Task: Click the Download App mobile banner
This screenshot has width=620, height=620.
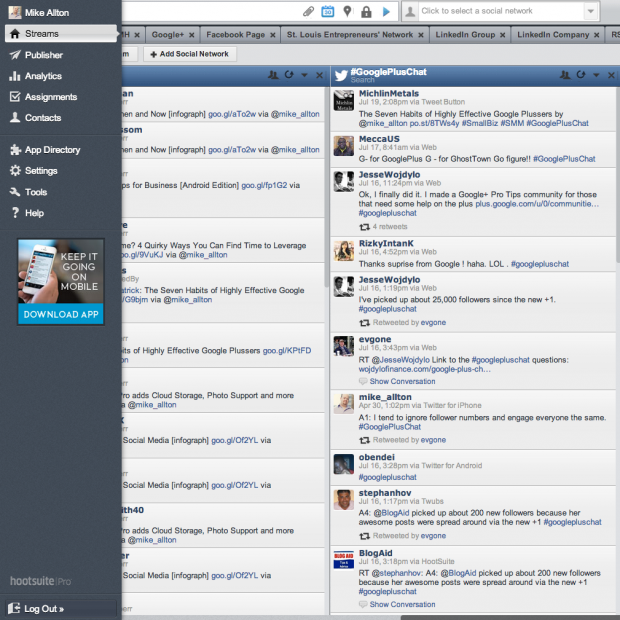Action: point(61,282)
